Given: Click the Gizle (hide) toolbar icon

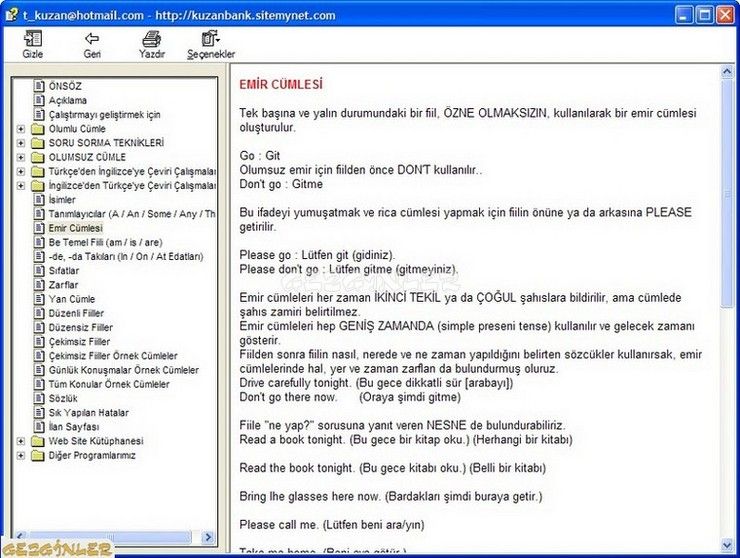Looking at the screenshot, I should 33,39.
